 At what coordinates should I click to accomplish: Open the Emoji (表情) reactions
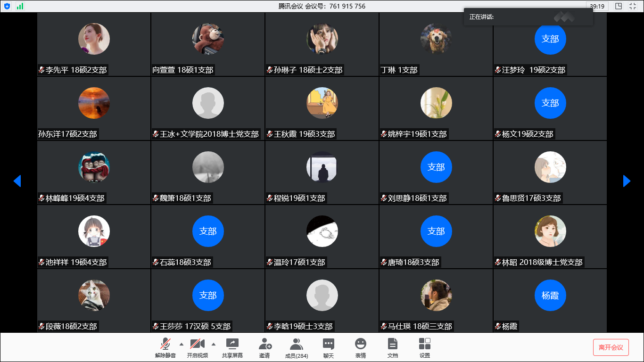coord(361,348)
